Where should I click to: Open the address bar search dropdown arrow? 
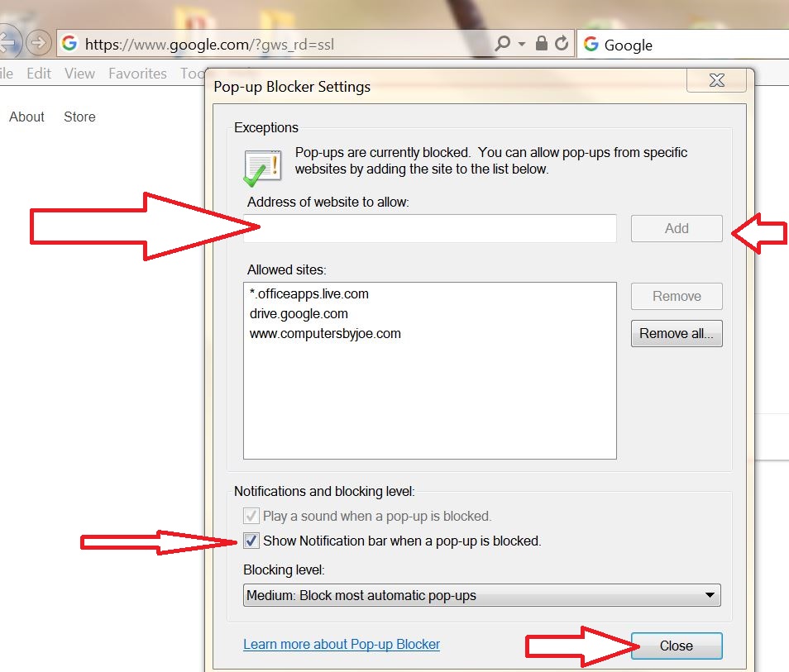[x=522, y=45]
